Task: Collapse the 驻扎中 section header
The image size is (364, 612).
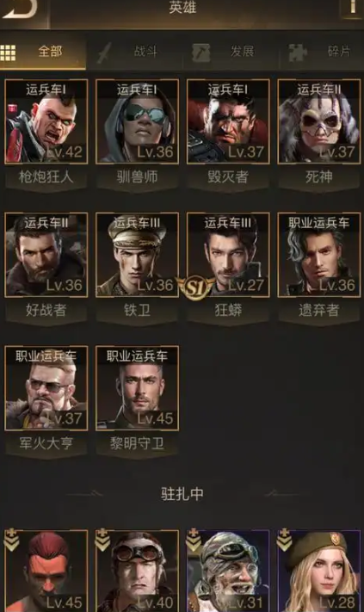Action: 182,494
